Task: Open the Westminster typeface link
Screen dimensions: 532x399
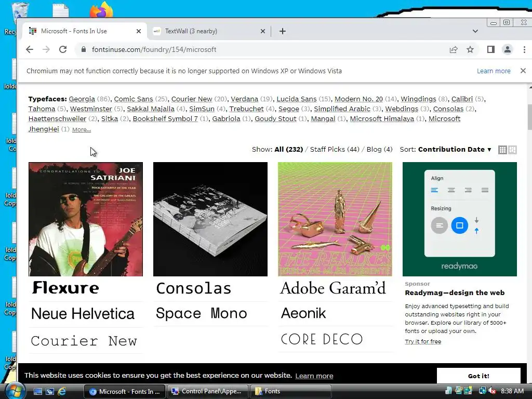Action: 91,109
